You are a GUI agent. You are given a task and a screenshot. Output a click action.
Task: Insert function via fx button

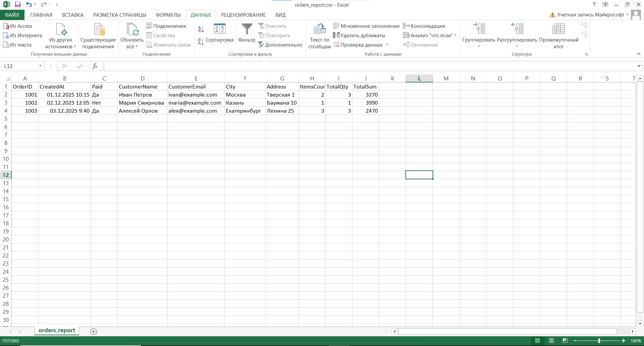tap(95, 66)
